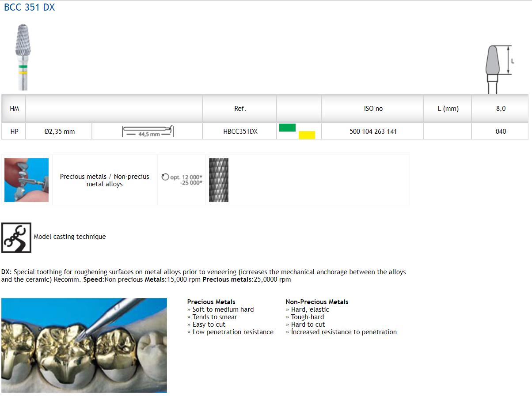
Task: Click the 040 size cell
Action: click(501, 132)
